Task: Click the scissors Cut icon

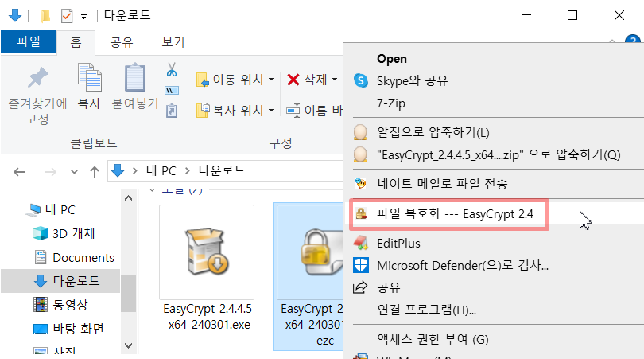Action: point(172,69)
